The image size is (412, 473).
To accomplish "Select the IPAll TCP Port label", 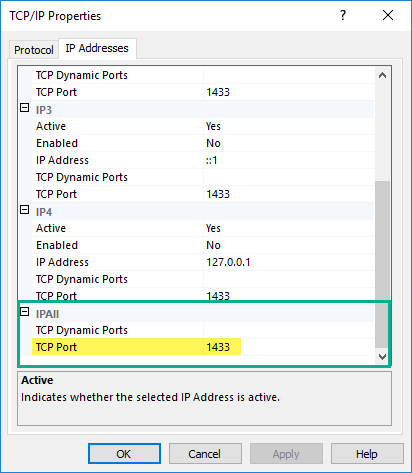I will coord(56,347).
